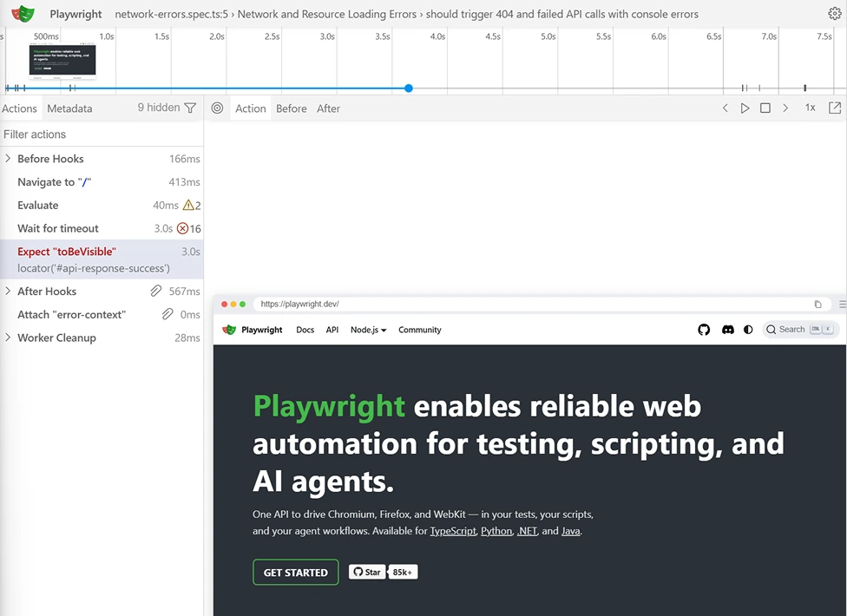Click the attachment paperclip on After Hooks row
This screenshot has height=616, width=847.
click(x=155, y=291)
